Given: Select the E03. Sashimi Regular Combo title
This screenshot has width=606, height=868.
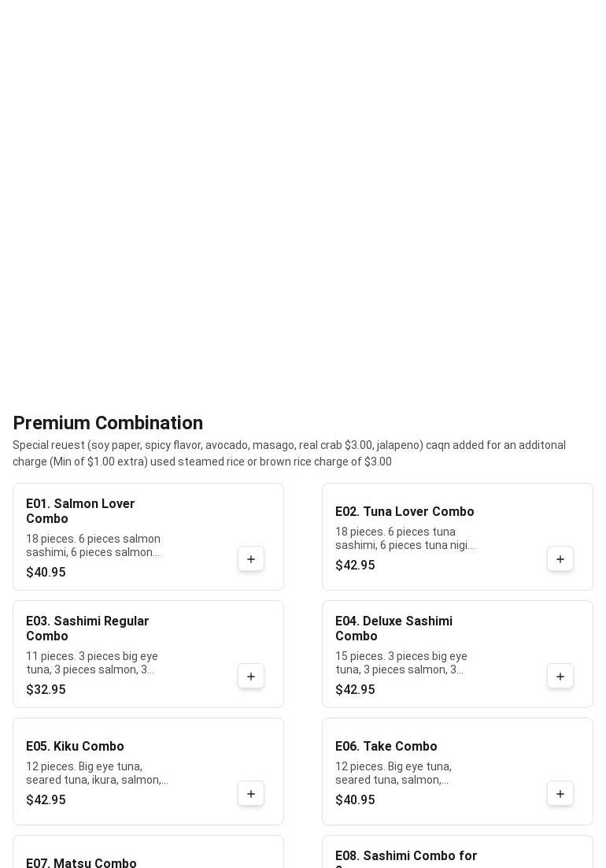Looking at the screenshot, I should (x=87, y=629).
